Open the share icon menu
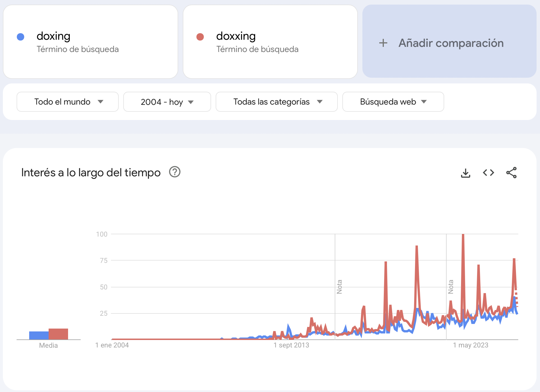The image size is (540, 392). point(511,173)
